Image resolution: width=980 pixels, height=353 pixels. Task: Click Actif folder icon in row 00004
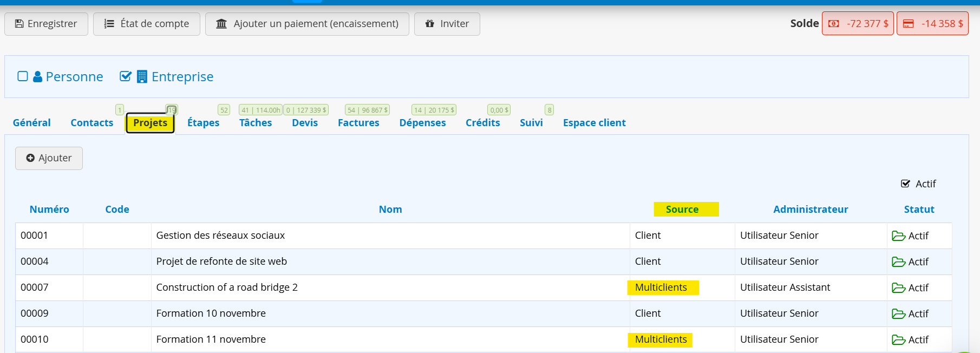[x=899, y=262]
